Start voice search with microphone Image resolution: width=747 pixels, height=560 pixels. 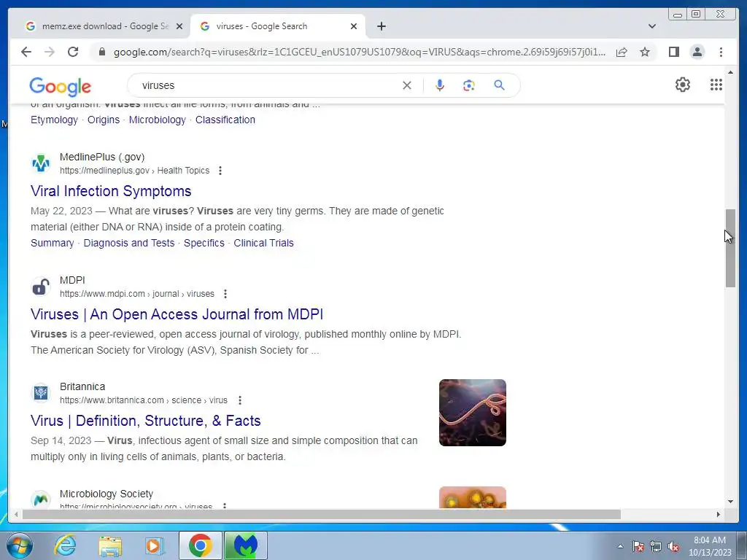[440, 85]
